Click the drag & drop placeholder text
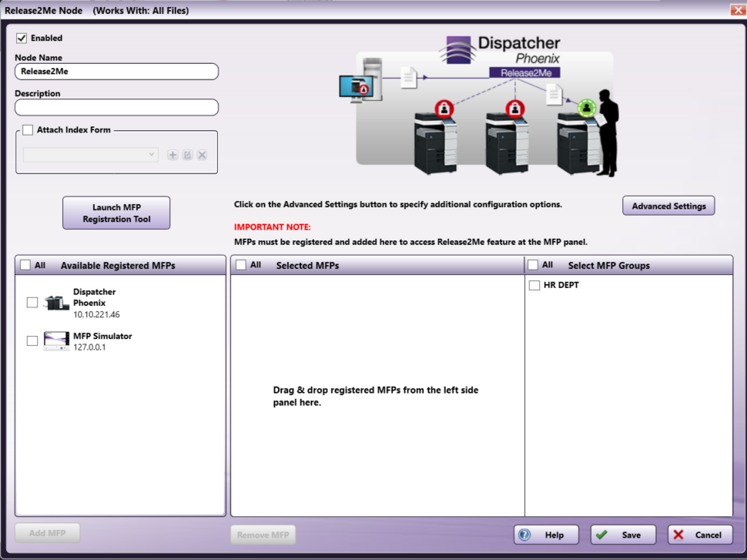Image resolution: width=747 pixels, height=560 pixels. click(x=375, y=396)
